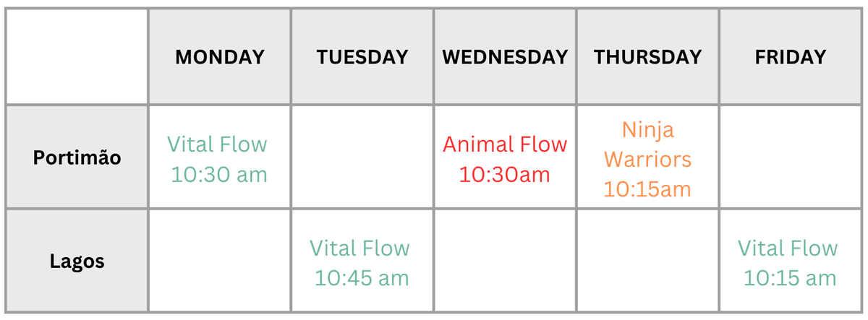Select the TUESDAY column header

[x=362, y=57]
